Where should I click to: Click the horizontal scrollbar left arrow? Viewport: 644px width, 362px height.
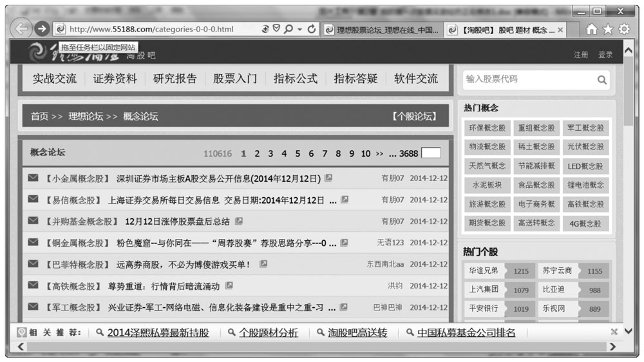[21, 347]
